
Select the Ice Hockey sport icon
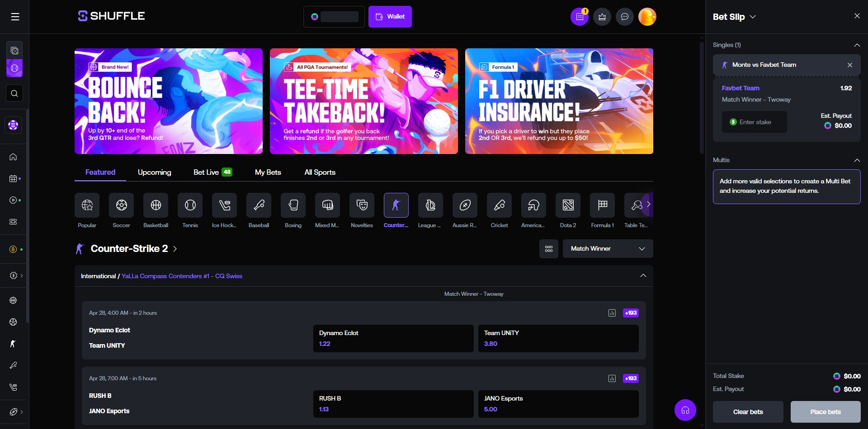click(225, 205)
